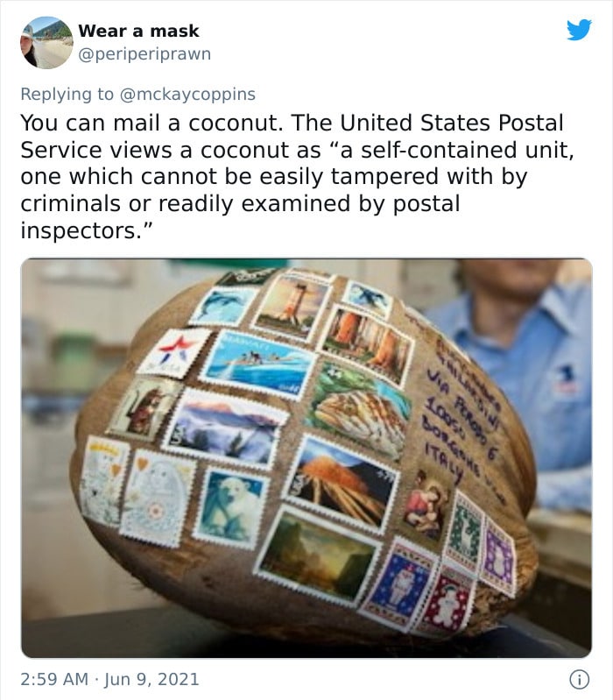Click the dolphin stamp in the photo
The height and width of the screenshot is (700, 613).
pos(222,306)
